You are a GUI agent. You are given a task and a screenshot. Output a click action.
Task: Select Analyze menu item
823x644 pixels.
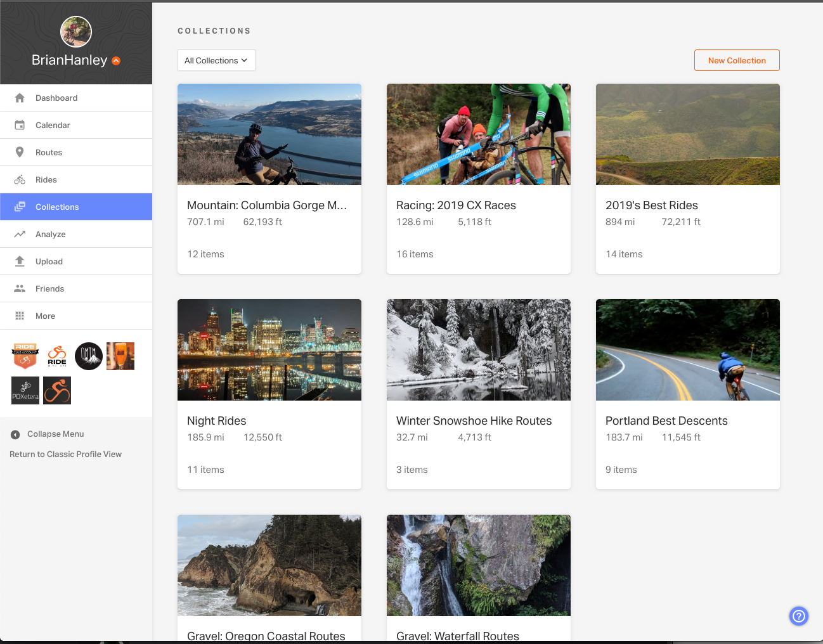(76, 234)
